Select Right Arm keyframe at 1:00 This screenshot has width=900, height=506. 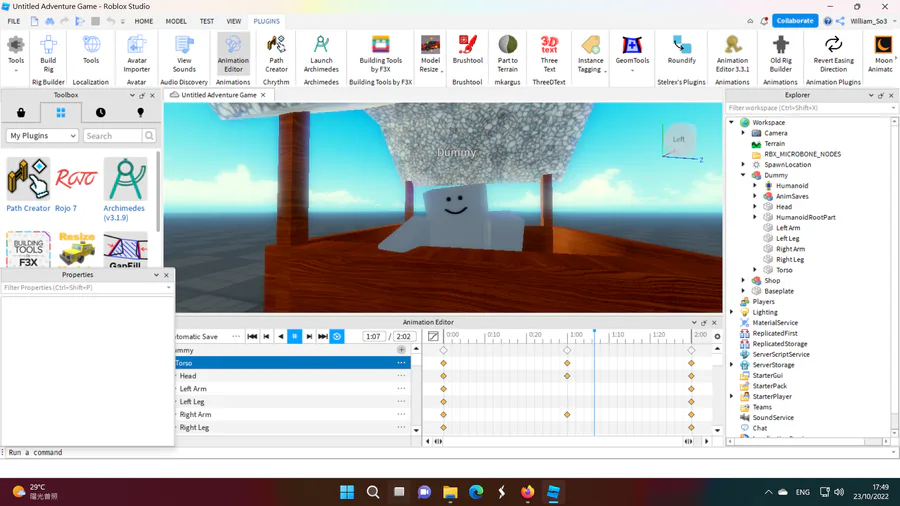pos(567,414)
